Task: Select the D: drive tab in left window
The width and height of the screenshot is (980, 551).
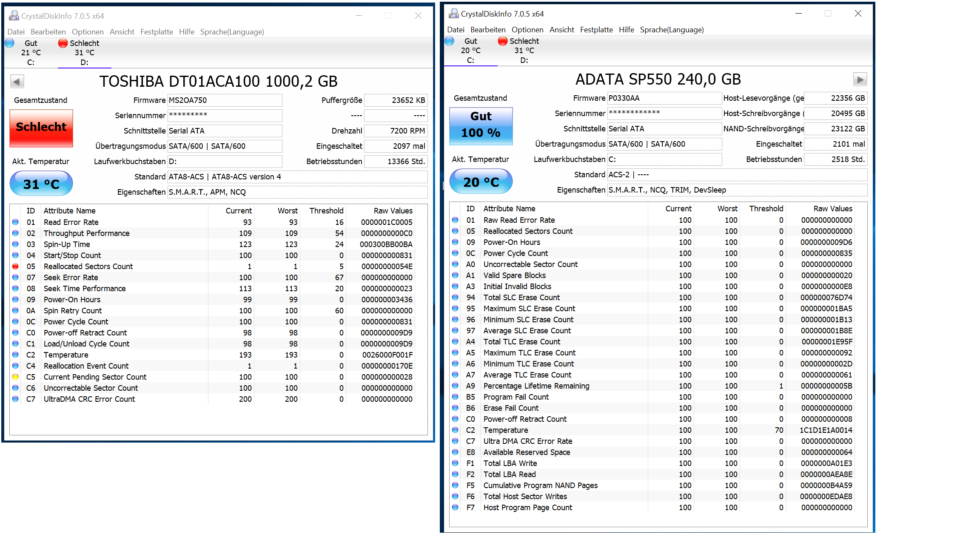Action: tap(84, 62)
